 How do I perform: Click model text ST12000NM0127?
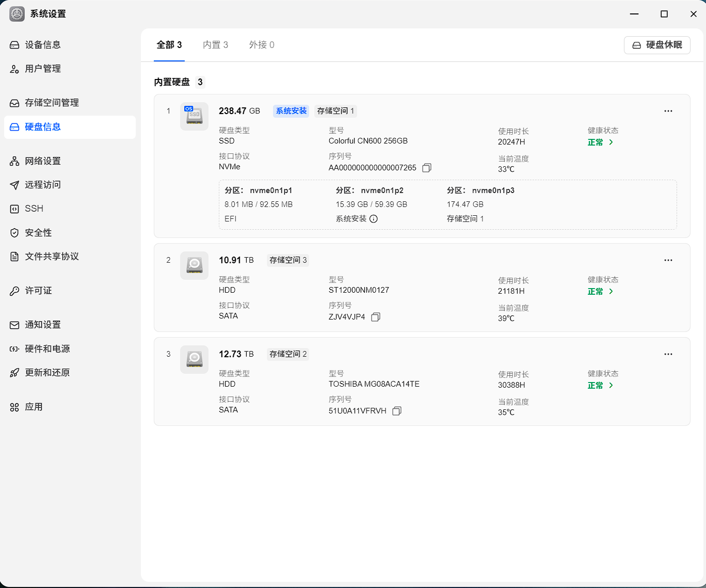(359, 290)
